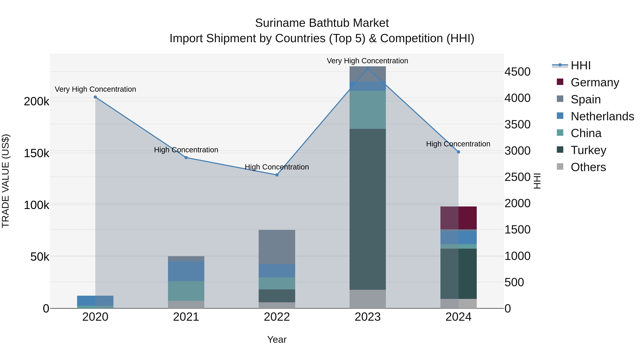Click the 2021 HHI data point marker
644x362 pixels.
[x=186, y=158]
